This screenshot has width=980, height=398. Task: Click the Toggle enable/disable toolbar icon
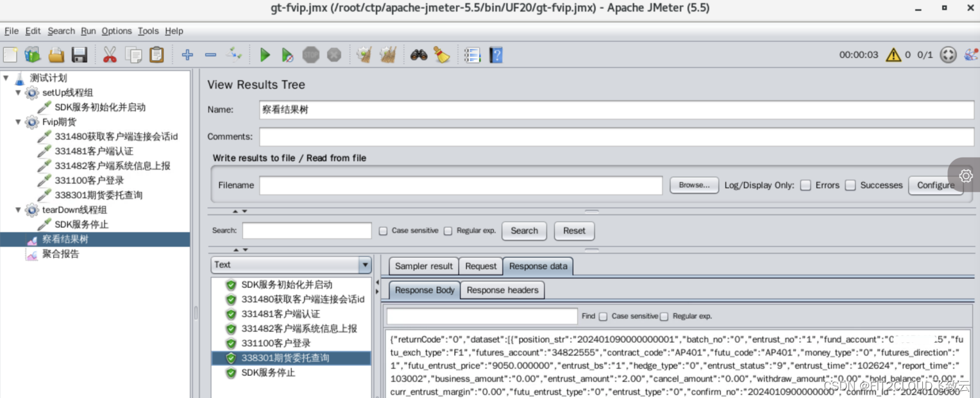click(233, 54)
